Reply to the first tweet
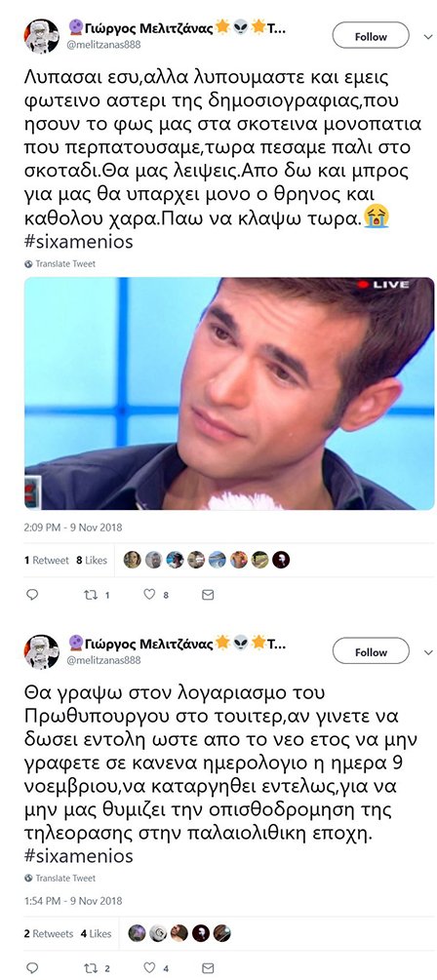This screenshot has height=980, width=437. tap(32, 595)
